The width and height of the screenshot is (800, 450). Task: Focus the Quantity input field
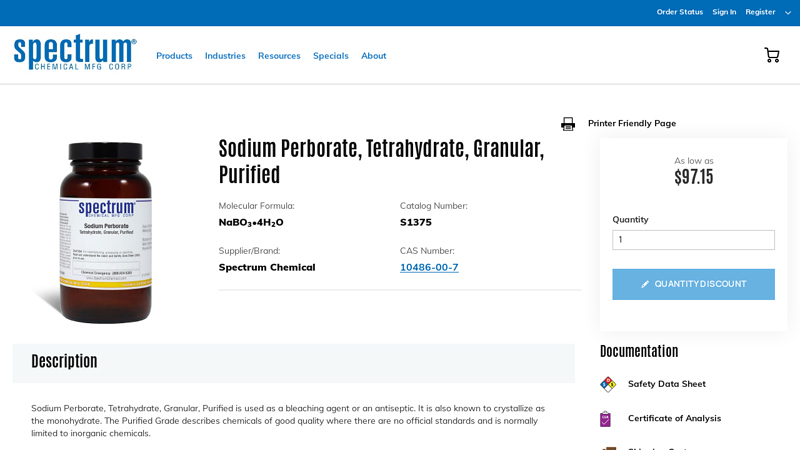click(x=693, y=240)
